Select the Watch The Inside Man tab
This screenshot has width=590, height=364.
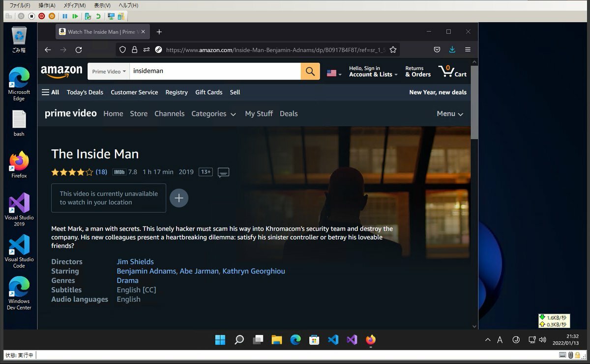coord(102,32)
